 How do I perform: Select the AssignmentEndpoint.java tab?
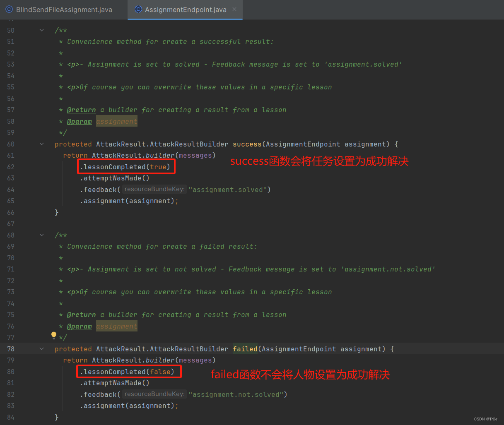point(185,10)
